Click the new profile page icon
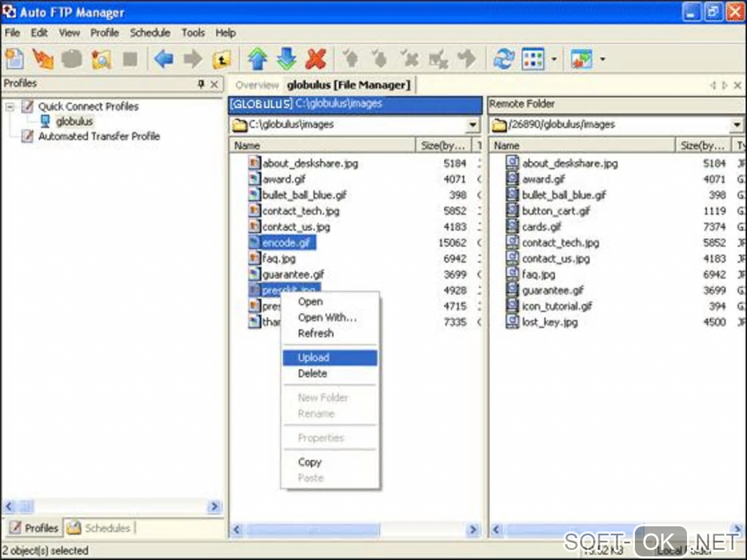This screenshot has height=560, width=747. (x=15, y=59)
